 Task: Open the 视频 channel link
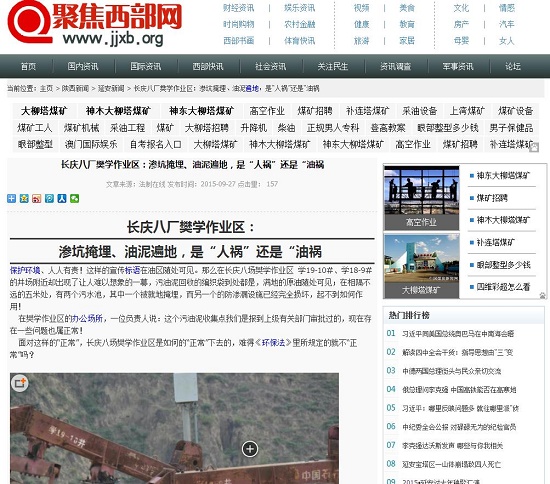[x=361, y=8]
